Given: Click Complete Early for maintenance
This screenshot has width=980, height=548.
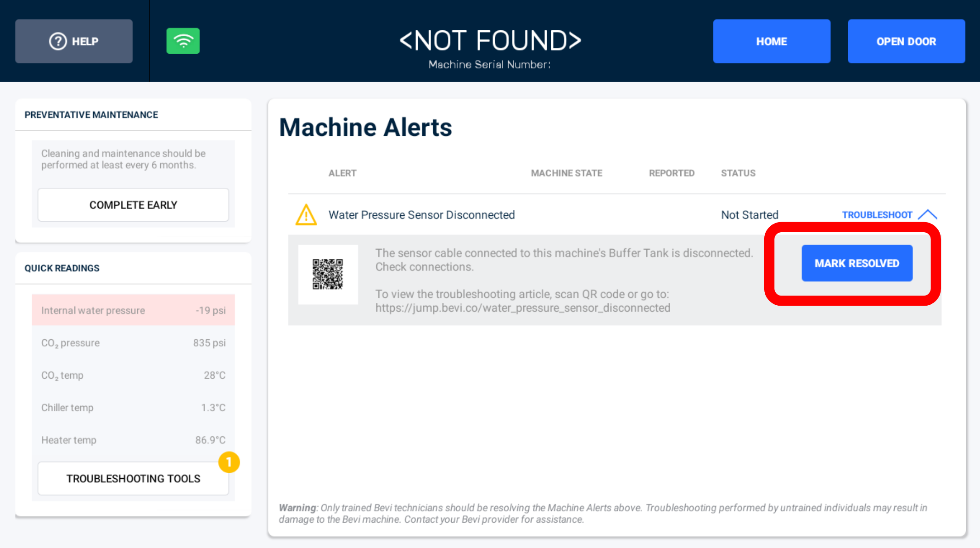Looking at the screenshot, I should pyautogui.click(x=133, y=205).
